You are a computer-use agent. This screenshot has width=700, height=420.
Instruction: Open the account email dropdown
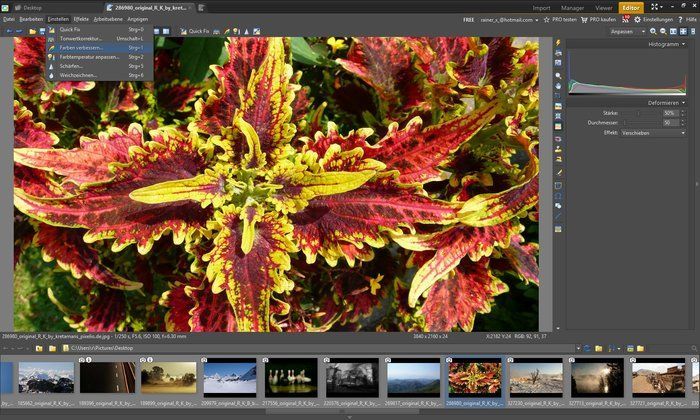(509, 20)
